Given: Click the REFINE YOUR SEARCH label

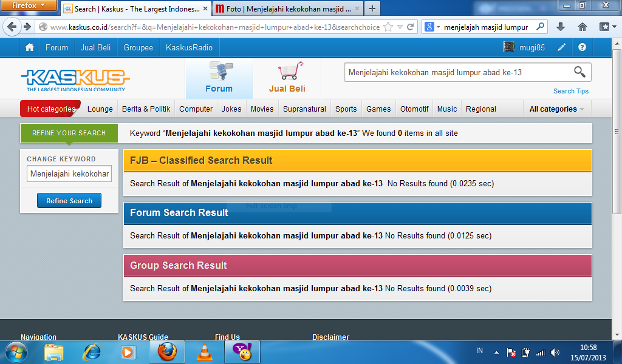Looking at the screenshot, I should 69,133.
